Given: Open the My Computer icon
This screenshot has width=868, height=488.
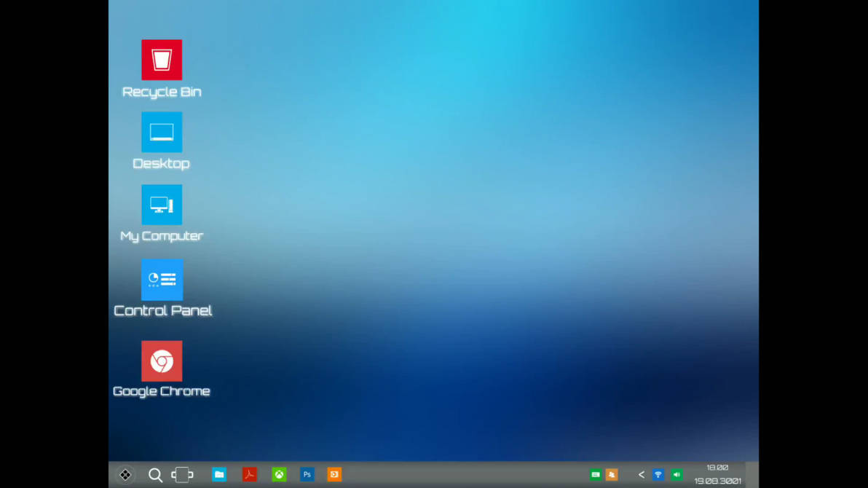Looking at the screenshot, I should pyautogui.click(x=162, y=205).
